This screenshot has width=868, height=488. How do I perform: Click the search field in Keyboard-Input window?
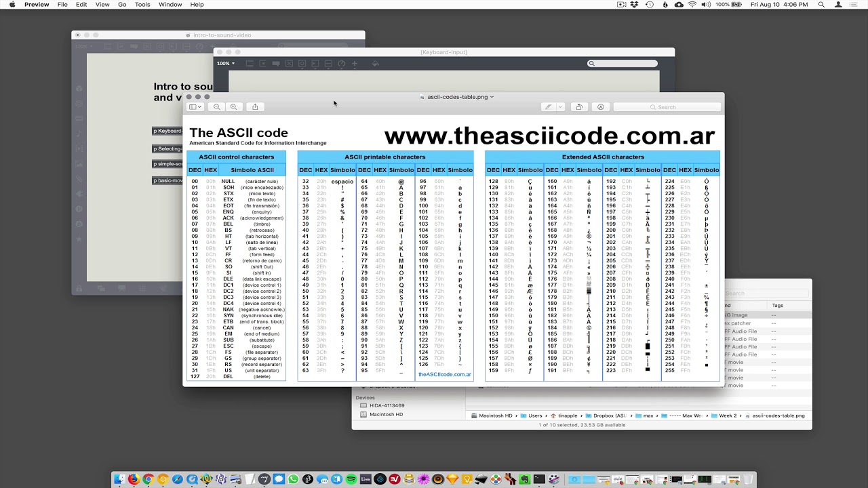(x=623, y=64)
